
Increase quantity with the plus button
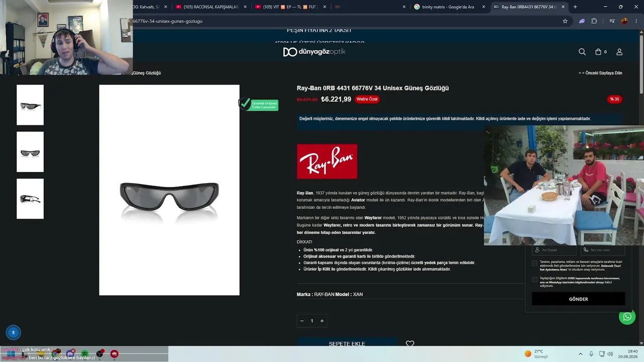[x=322, y=321]
